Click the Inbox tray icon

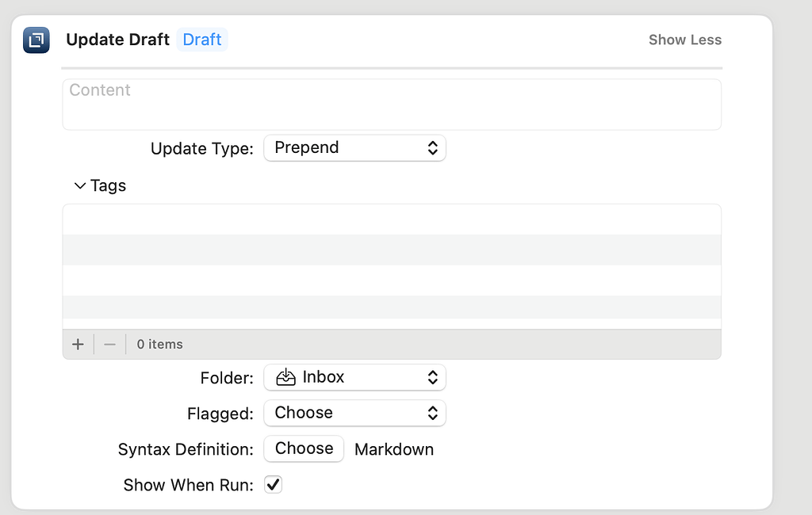coord(285,377)
